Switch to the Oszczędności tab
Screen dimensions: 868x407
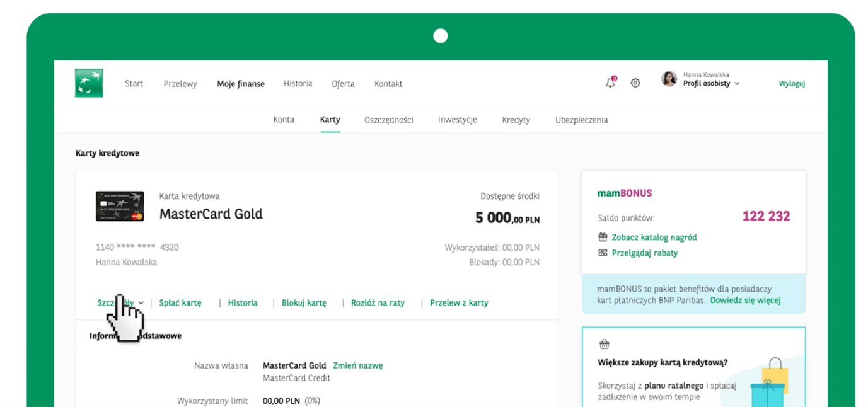point(389,120)
